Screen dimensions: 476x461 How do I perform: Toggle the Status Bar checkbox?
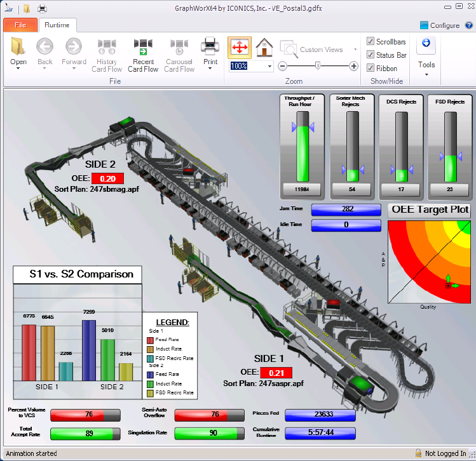371,55
